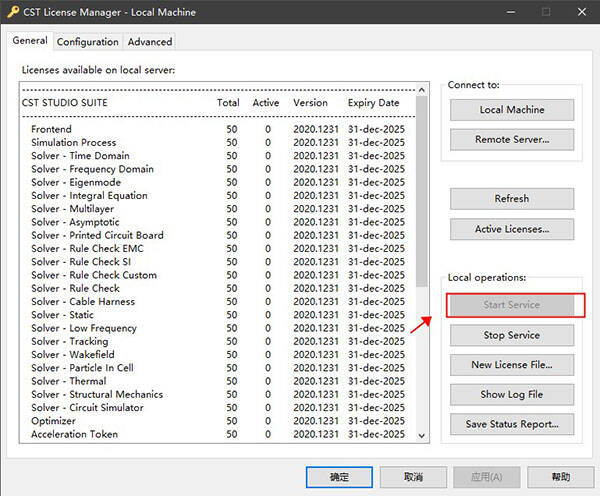Show Active Licenses details
600x496 pixels.
click(512, 229)
